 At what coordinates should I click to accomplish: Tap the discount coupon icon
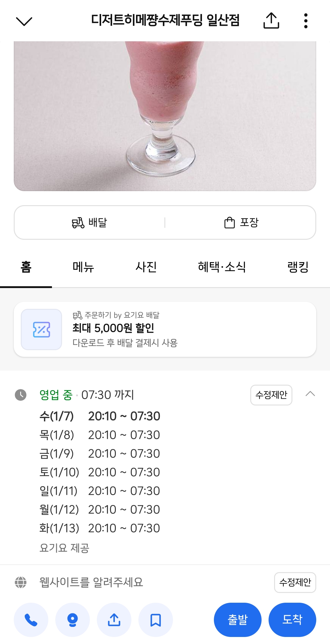click(41, 329)
